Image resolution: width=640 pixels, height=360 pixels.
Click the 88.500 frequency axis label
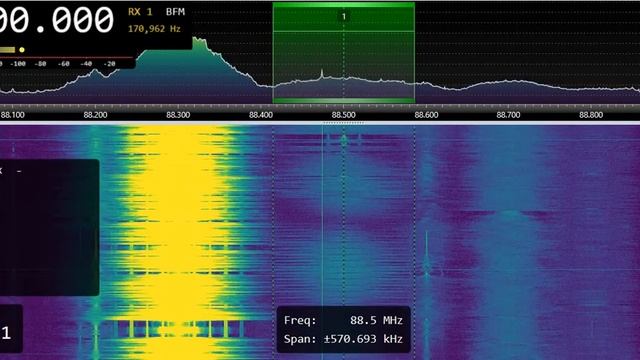[x=344, y=115]
